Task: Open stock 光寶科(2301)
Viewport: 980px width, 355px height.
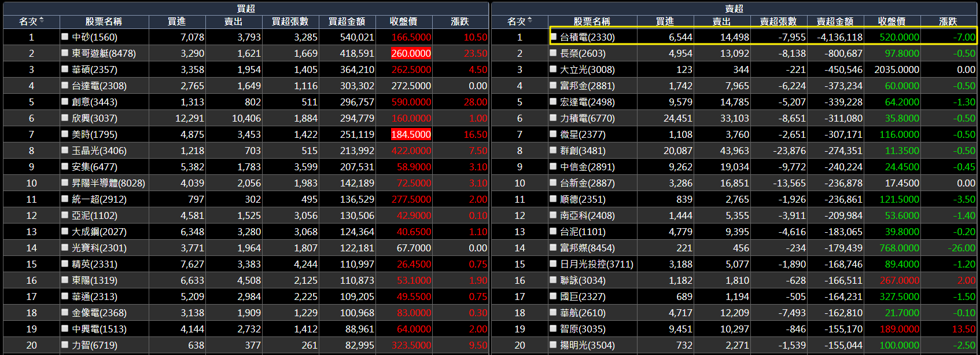Action: tap(99, 248)
